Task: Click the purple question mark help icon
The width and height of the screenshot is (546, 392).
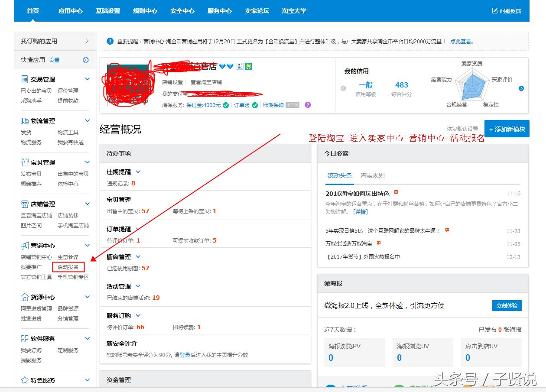Action: tap(308, 105)
